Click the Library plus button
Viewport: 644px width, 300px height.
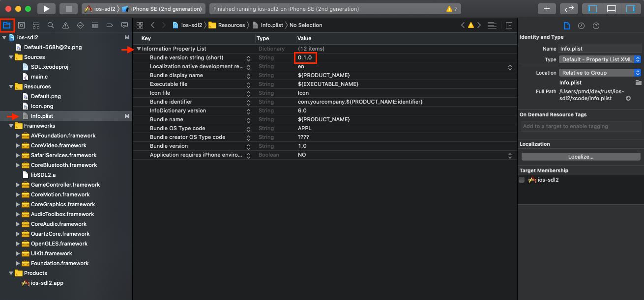(x=547, y=9)
